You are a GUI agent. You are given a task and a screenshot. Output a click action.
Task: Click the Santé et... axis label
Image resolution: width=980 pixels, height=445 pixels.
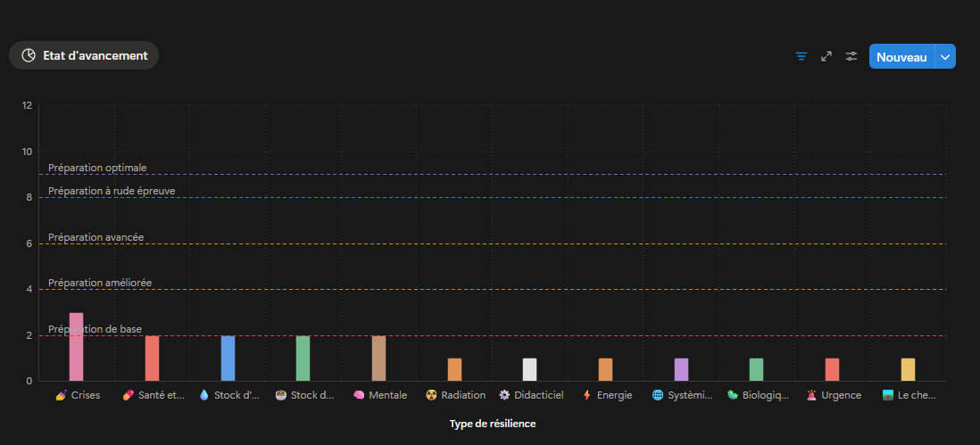(162, 395)
